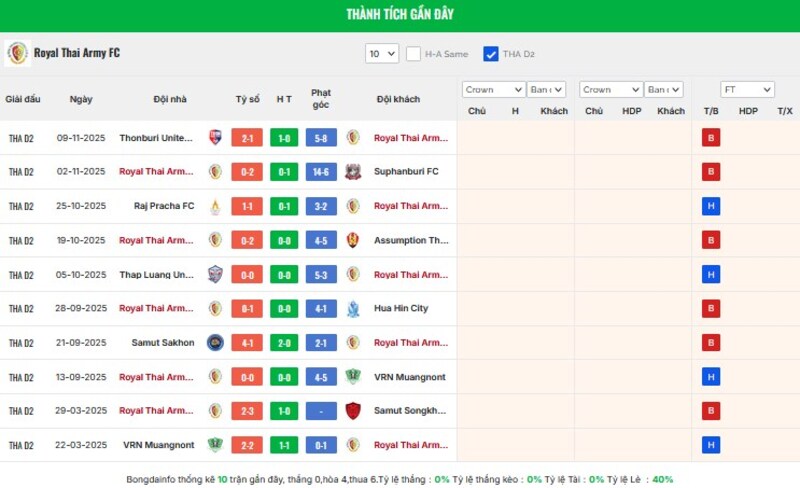The height and width of the screenshot is (488, 800).
Task: Uncheck the THA D2 league filter
Action: coord(491,54)
